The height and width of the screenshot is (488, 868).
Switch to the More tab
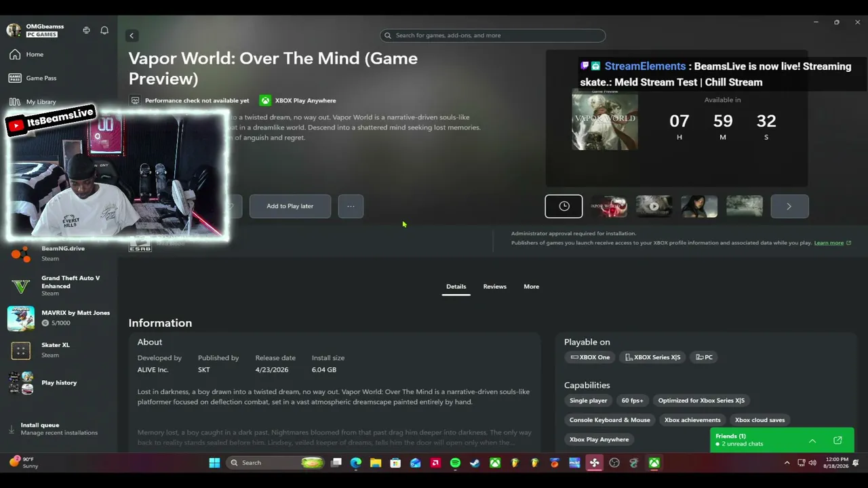[x=532, y=287]
